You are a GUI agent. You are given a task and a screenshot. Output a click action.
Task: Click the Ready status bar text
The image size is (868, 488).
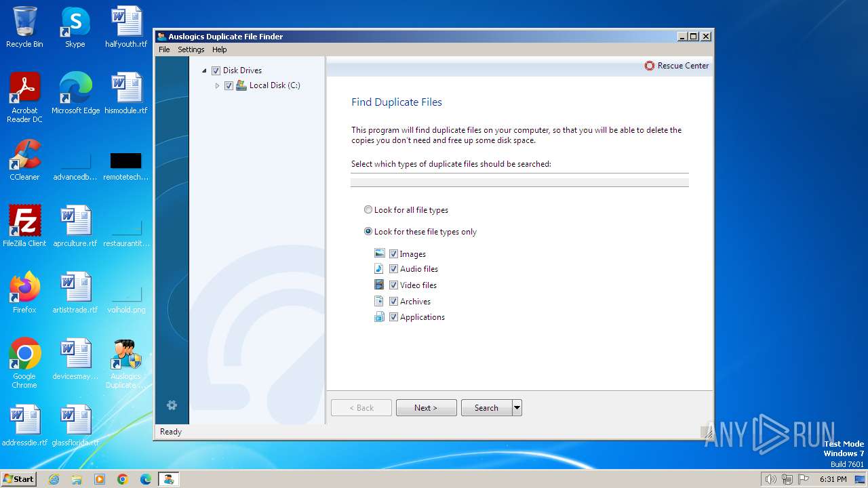coord(171,432)
